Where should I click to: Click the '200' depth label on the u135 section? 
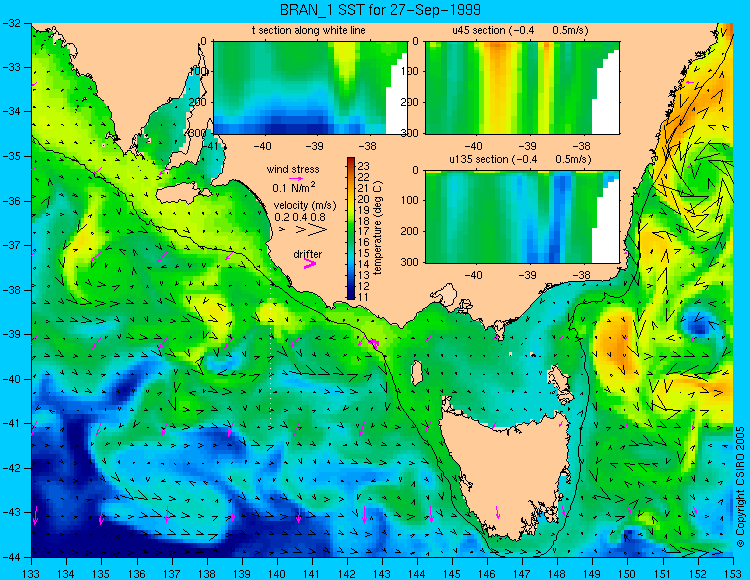(410, 231)
